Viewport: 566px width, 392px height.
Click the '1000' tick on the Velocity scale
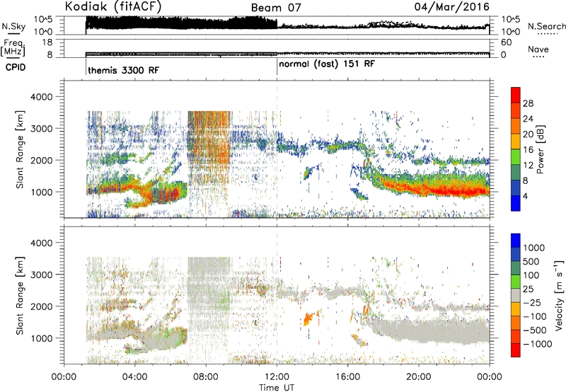point(533,248)
